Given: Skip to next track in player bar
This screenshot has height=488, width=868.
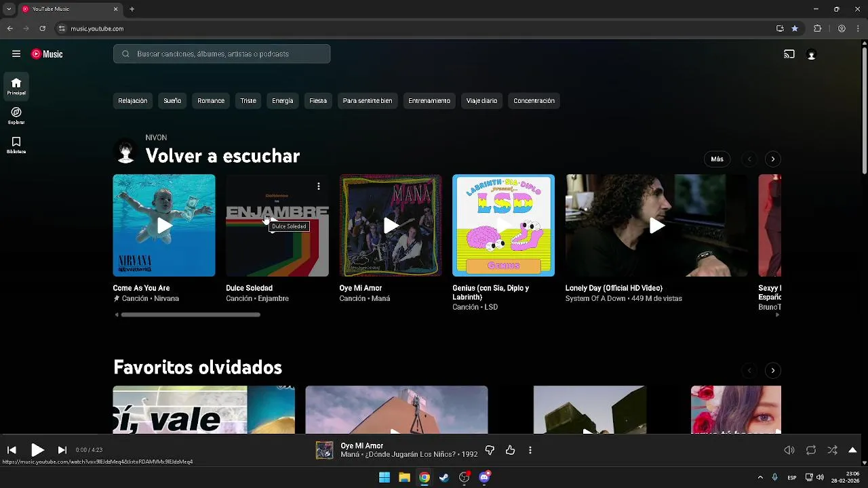Looking at the screenshot, I should pos(62,450).
